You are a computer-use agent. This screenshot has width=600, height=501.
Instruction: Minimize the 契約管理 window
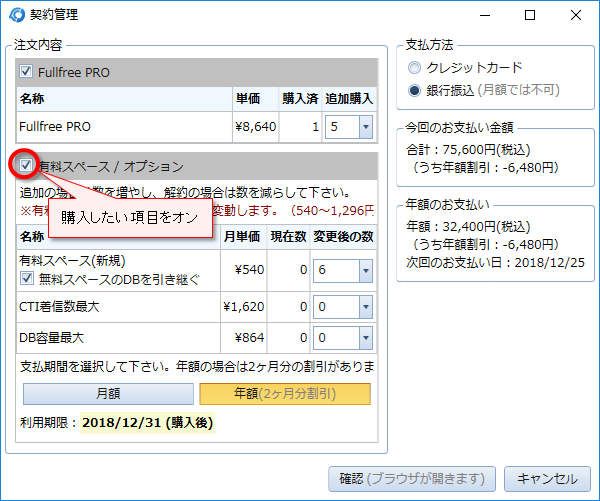[485, 15]
